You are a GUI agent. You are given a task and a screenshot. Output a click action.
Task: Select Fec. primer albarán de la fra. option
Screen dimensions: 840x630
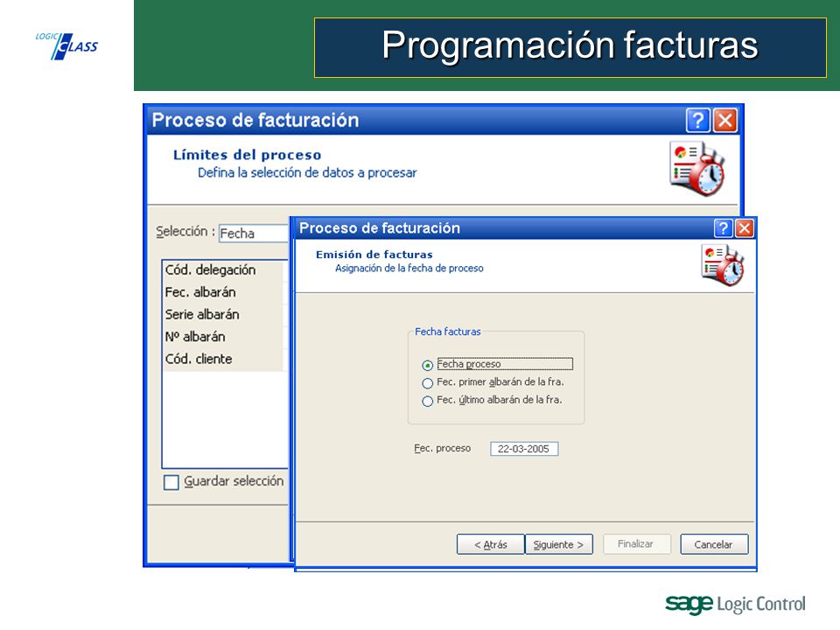click(427, 383)
